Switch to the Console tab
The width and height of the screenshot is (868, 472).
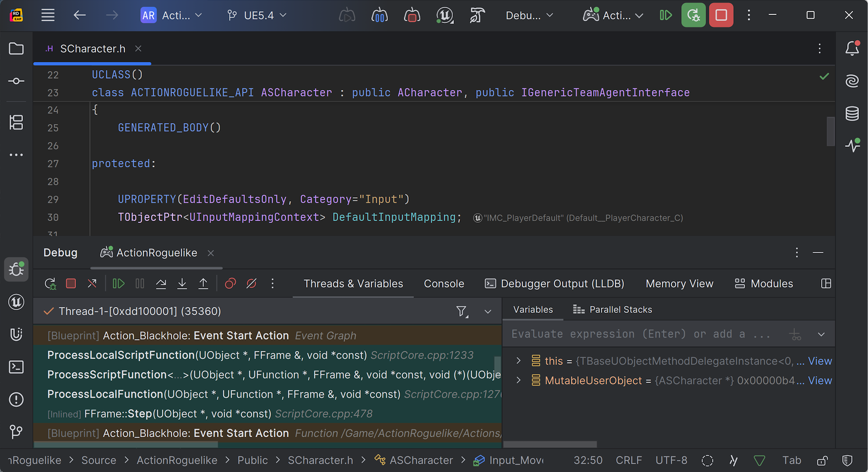click(443, 284)
